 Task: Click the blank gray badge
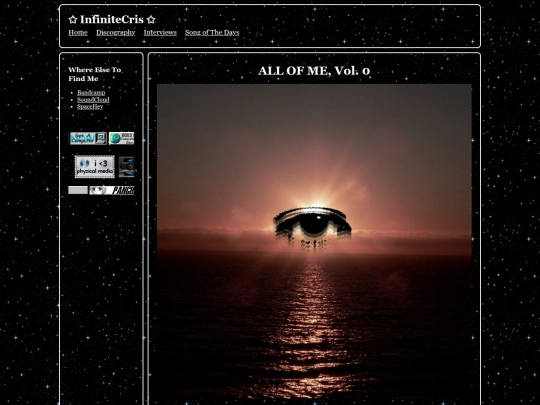[78, 190]
